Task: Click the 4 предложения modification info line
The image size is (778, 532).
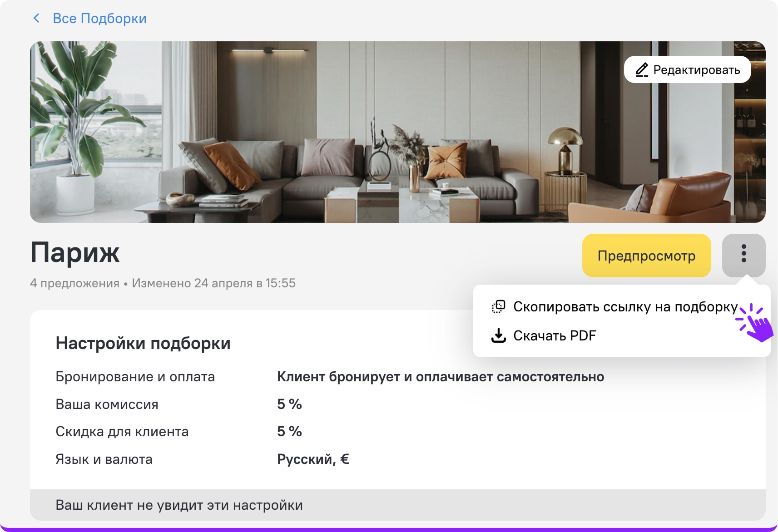Action: 163,283
